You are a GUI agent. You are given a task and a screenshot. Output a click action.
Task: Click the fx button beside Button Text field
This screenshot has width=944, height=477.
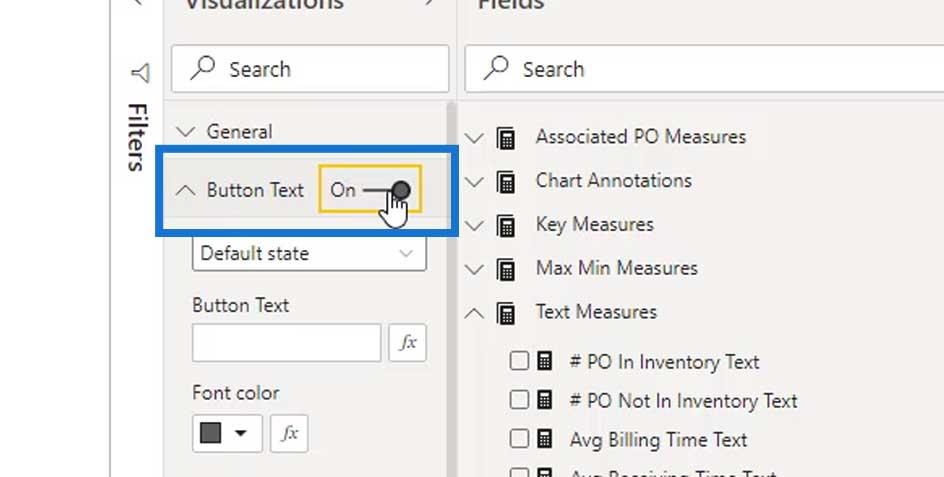click(407, 342)
